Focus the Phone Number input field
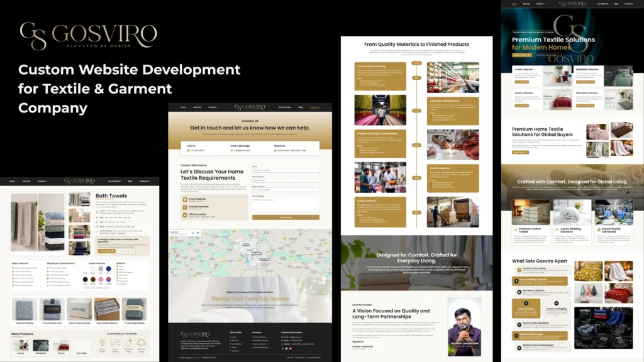 click(x=286, y=190)
